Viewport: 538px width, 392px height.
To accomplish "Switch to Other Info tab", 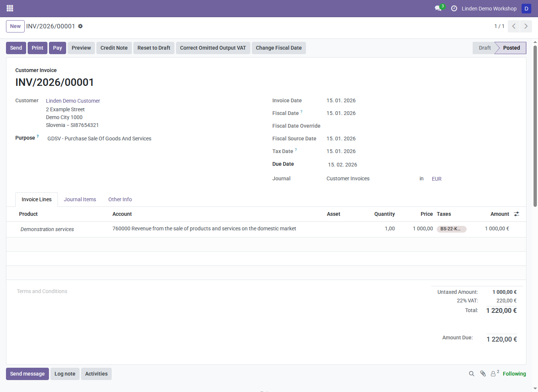I will (x=120, y=199).
